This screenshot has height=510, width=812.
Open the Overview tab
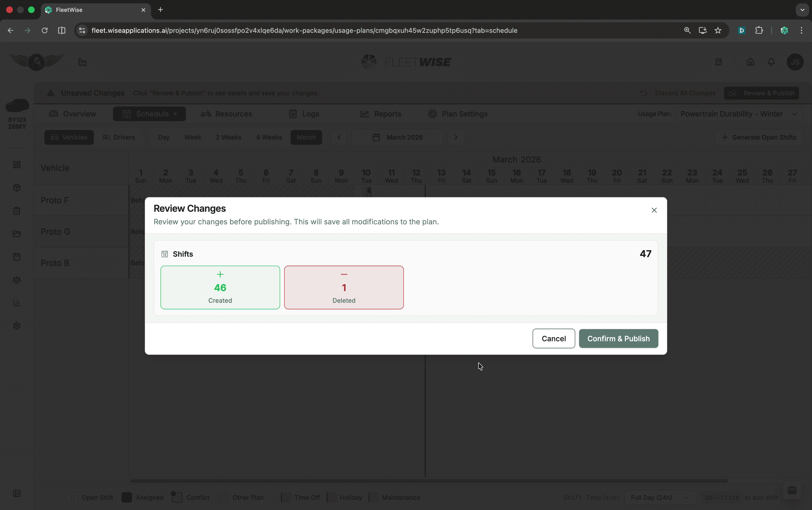(72, 114)
